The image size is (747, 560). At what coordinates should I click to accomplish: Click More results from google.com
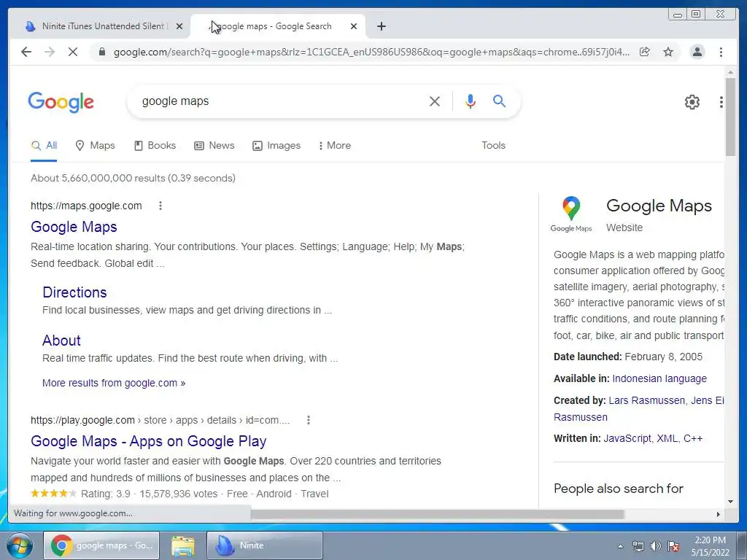[114, 383]
